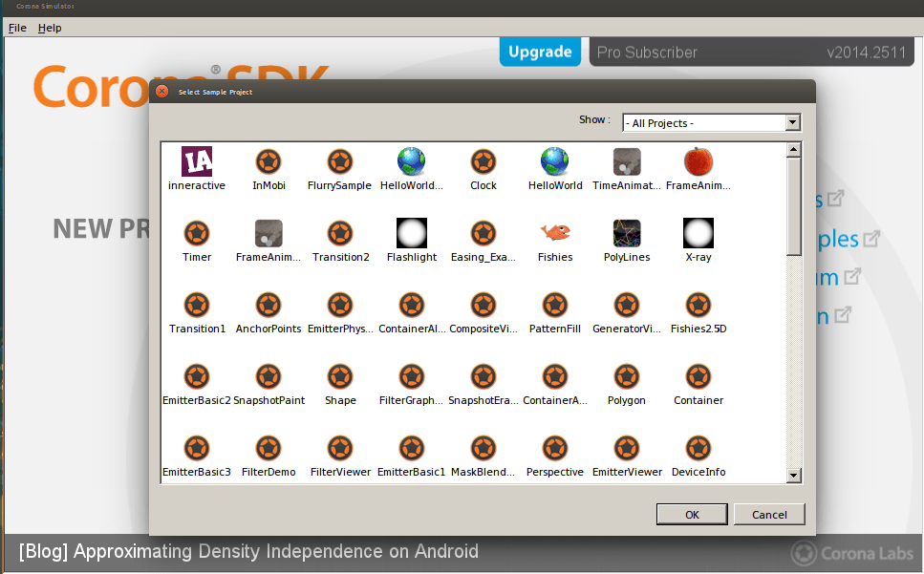Pick the FilterGraph... sample icon
Viewport: 924px width, 574px height.
412,377
